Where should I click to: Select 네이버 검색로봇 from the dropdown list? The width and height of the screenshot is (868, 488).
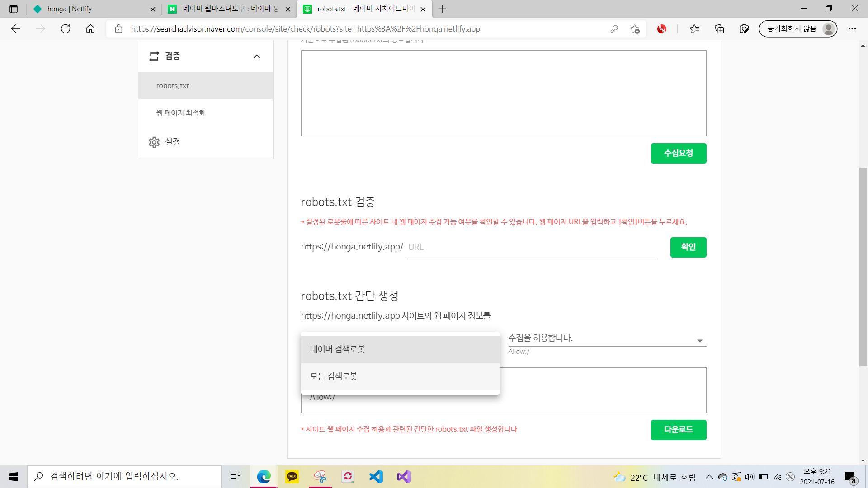400,349
